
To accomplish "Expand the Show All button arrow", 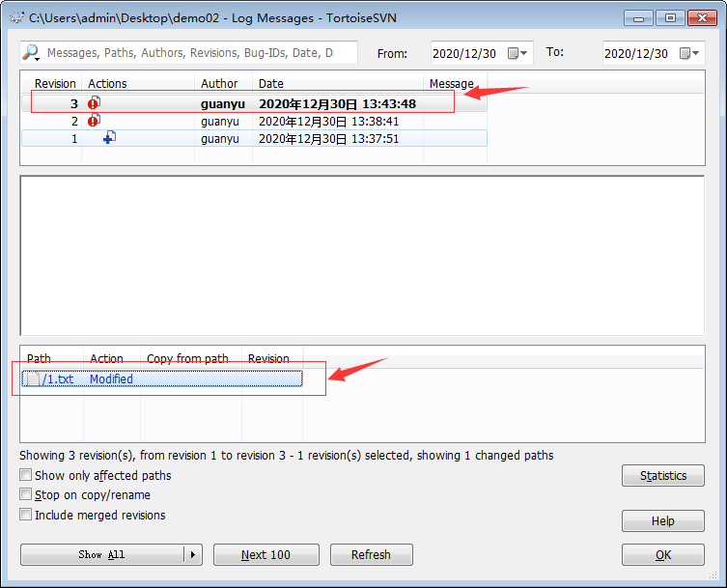I will pos(193,554).
